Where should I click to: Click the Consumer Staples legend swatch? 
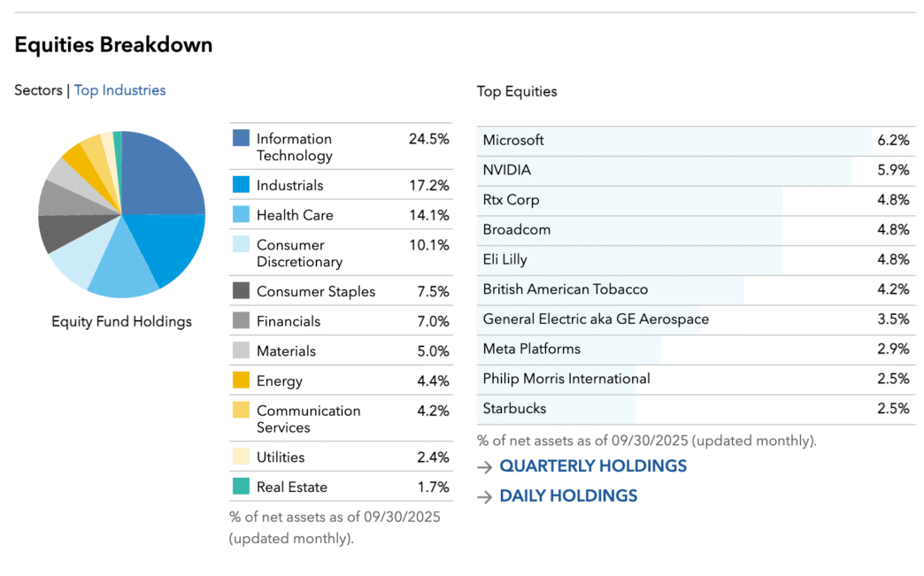click(241, 291)
